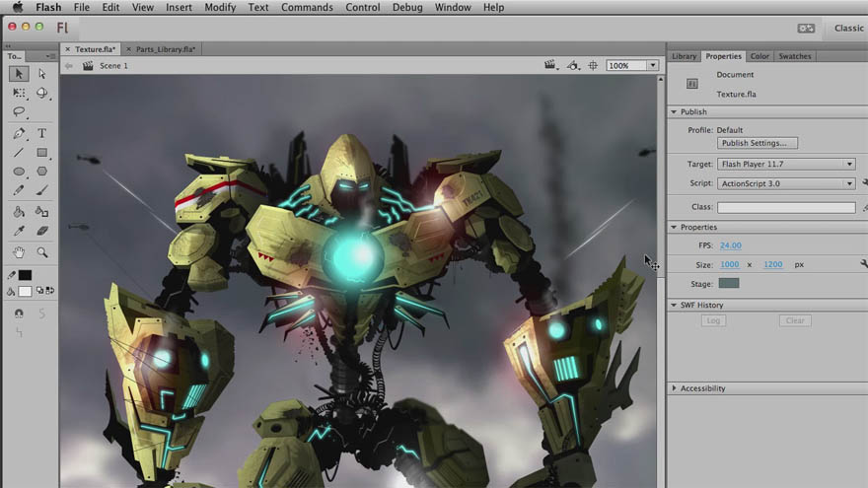The width and height of the screenshot is (868, 488).
Task: Collapse the SWF History section
Action: pos(674,305)
